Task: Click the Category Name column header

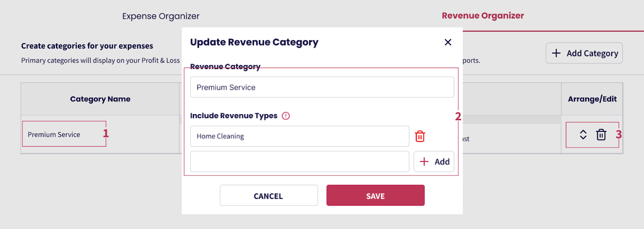Action: pyautogui.click(x=100, y=99)
